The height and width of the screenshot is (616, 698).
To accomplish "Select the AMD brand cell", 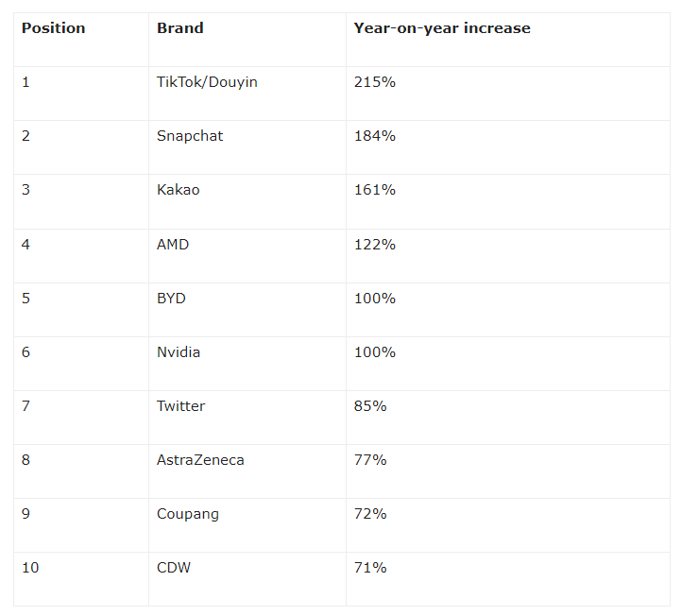I will [173, 245].
